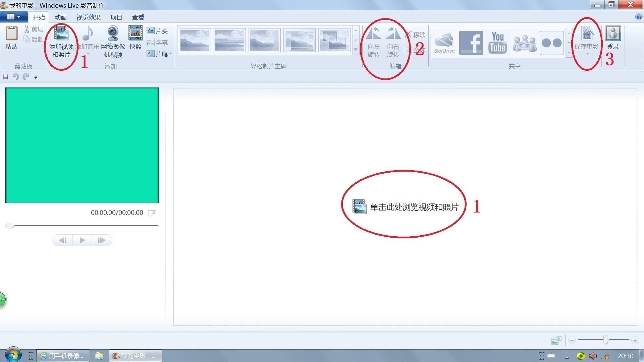Viewport: 644px width, 362px height.
Task: Click 单击此处浏览视频和照片 in storyboard
Action: (414, 207)
